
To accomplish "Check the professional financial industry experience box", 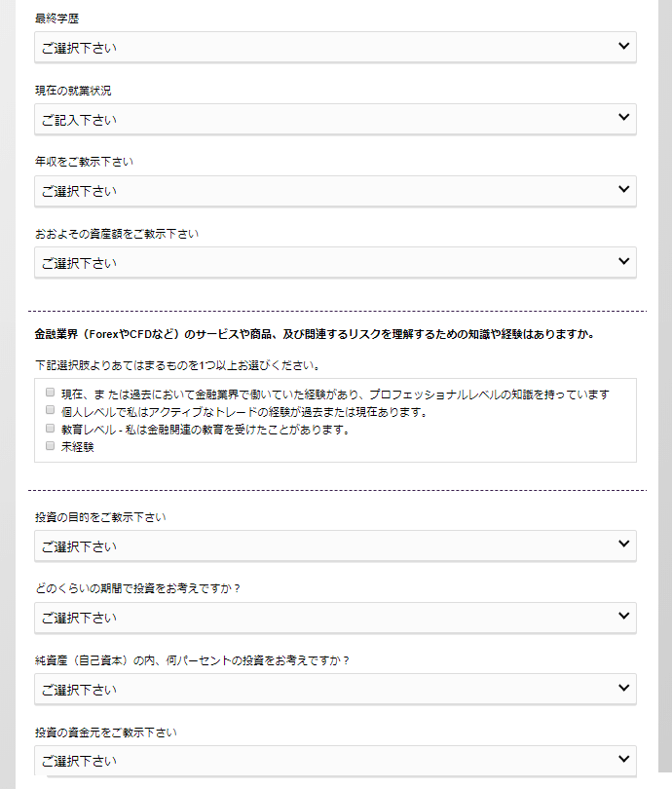I will 50,392.
